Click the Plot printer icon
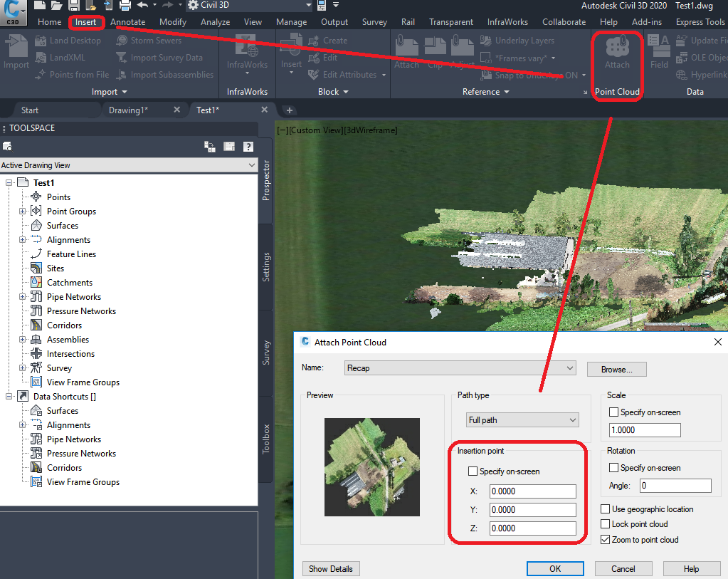728x579 pixels. (125, 5)
